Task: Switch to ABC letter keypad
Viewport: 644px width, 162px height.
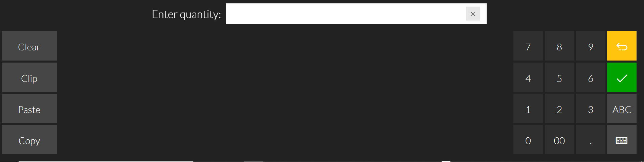Action: pos(622,109)
